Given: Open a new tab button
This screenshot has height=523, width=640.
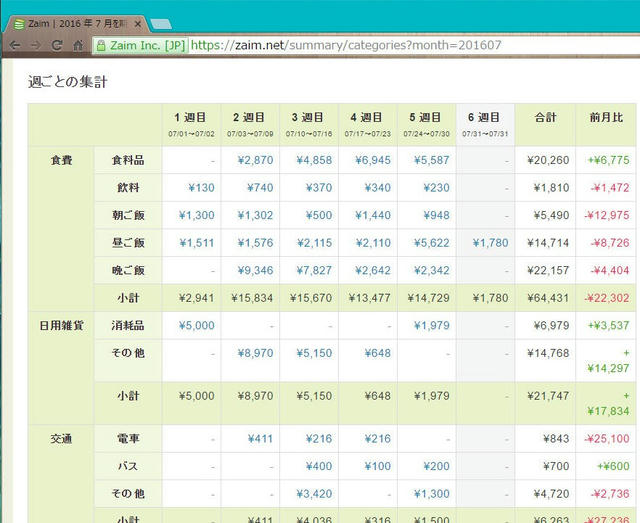Looking at the screenshot, I should [162, 24].
